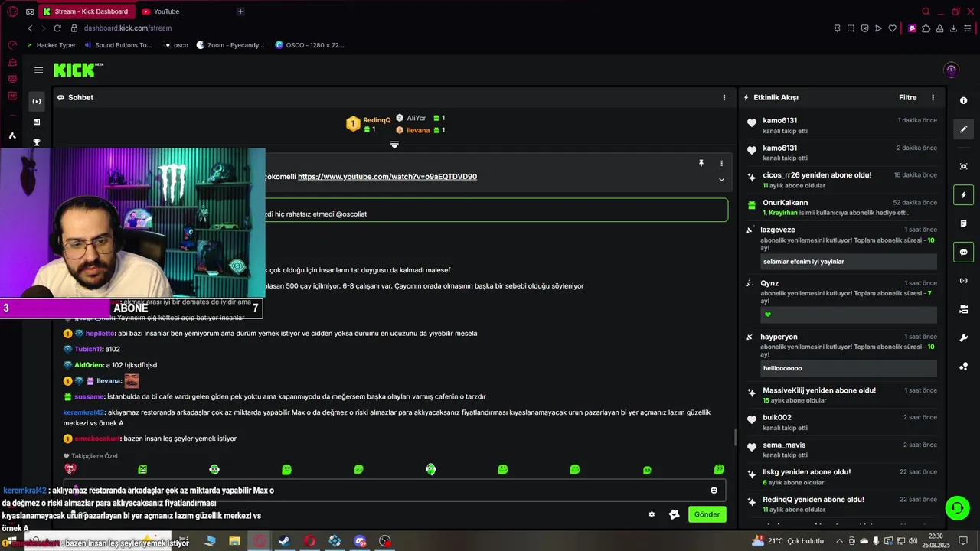Focus the chat message input field
Screen dimensions: 980x551
point(394,490)
